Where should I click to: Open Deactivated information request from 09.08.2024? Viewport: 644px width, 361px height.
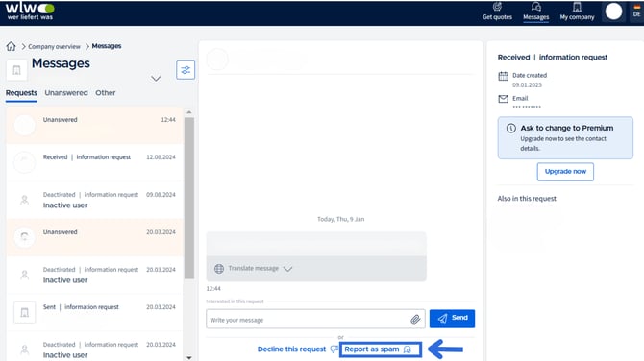click(94, 201)
